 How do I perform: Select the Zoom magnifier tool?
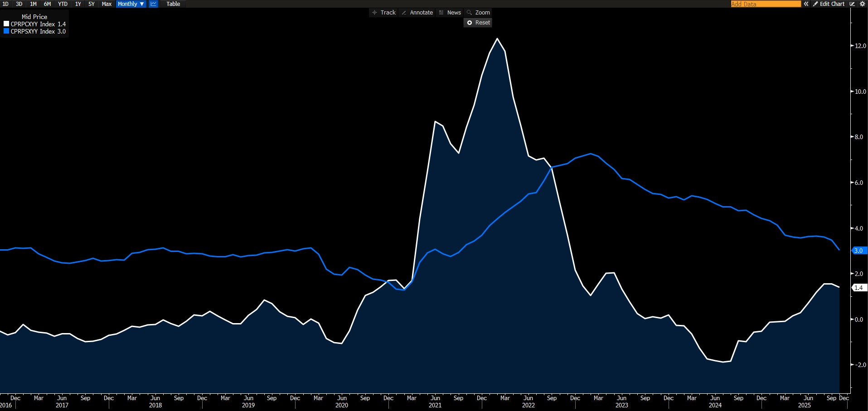[x=478, y=13]
